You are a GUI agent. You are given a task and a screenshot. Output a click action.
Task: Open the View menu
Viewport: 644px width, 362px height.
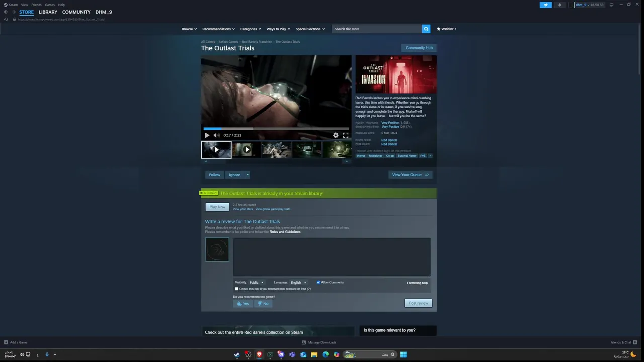[24, 5]
